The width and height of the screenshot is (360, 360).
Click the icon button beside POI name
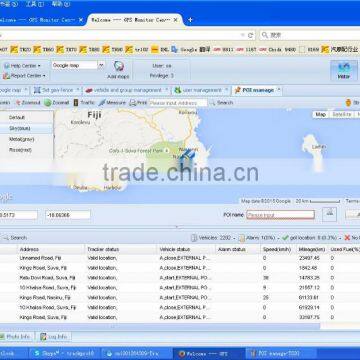[x=329, y=214]
